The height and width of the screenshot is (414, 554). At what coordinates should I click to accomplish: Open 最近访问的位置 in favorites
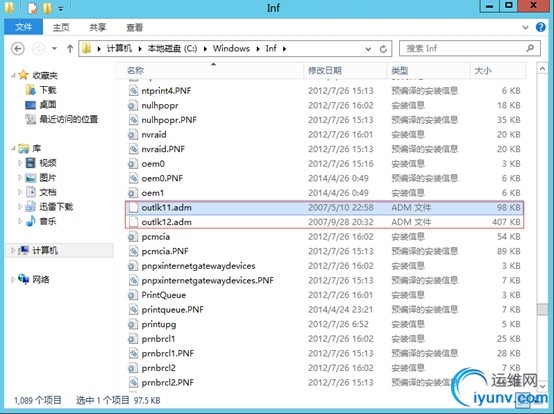[x=68, y=119]
